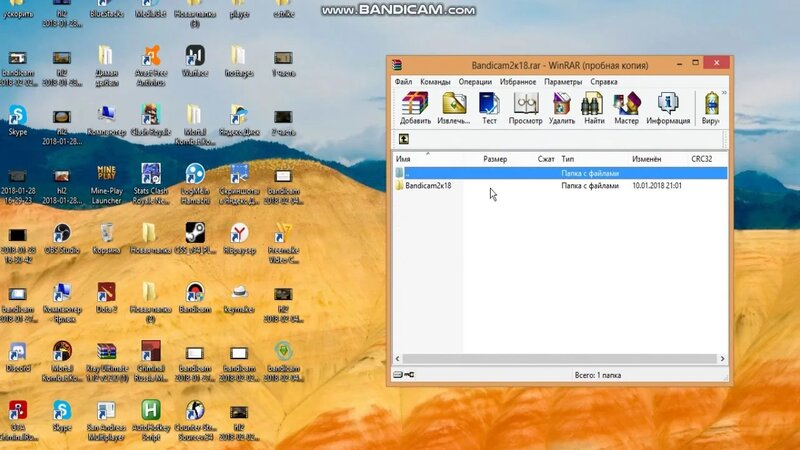Select the Yandex browser desktop shortcut

pyautogui.click(x=239, y=239)
